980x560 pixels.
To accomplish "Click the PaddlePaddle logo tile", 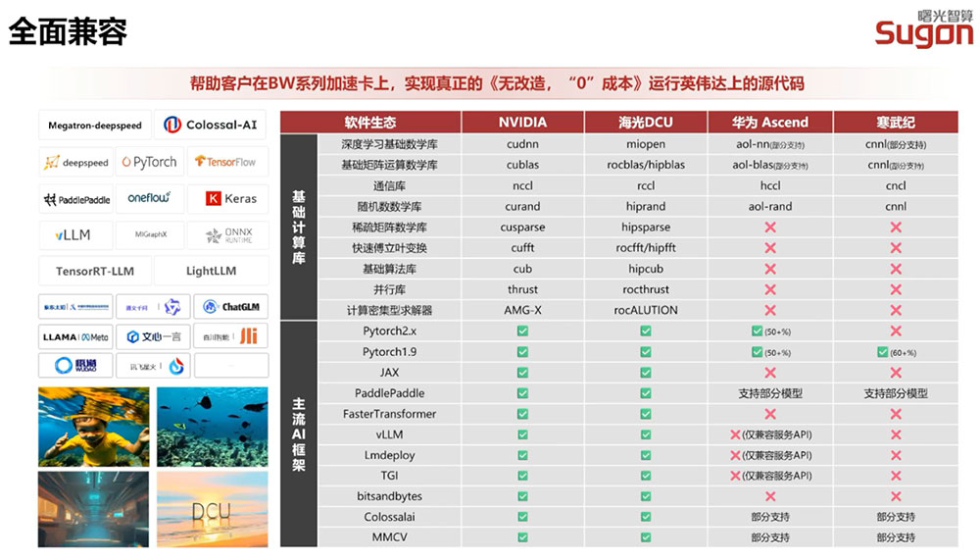I will (x=76, y=199).
